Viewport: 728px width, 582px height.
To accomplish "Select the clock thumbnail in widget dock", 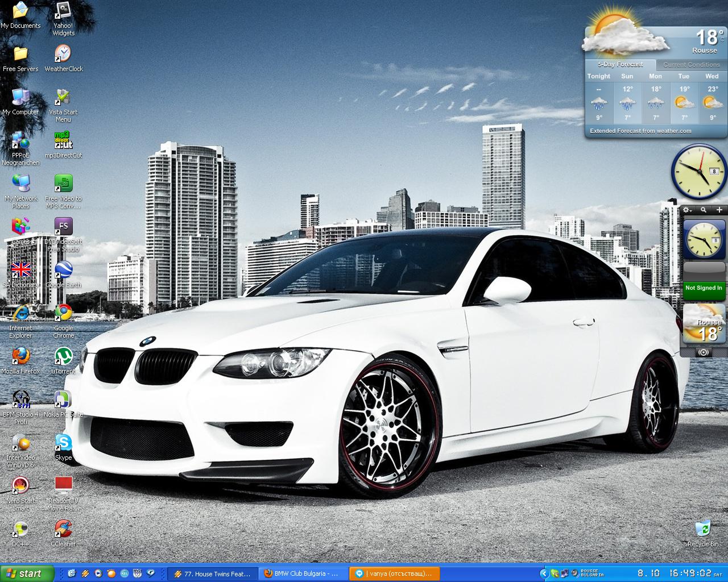I will coord(704,240).
